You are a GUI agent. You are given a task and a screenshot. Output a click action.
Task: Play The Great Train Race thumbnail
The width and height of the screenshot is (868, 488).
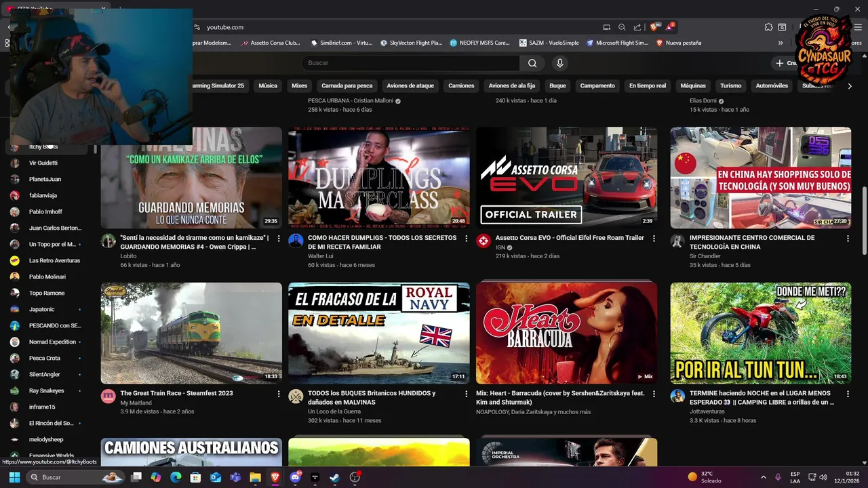click(191, 333)
